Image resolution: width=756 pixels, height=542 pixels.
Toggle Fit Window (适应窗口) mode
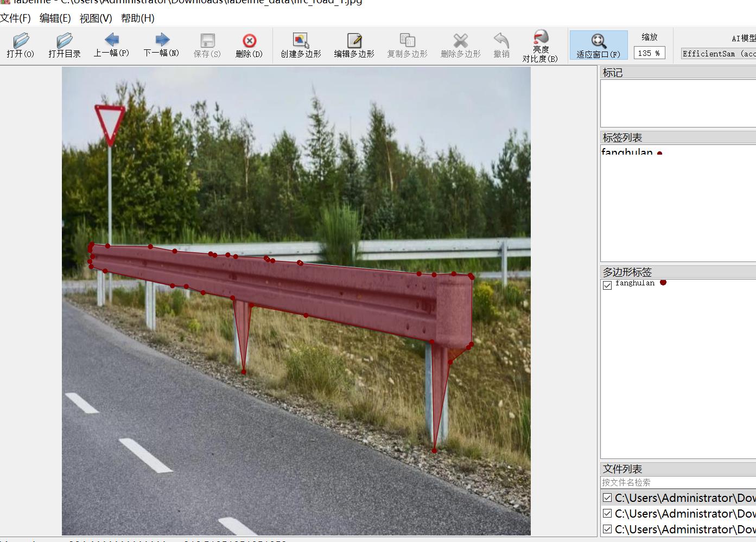pos(598,45)
